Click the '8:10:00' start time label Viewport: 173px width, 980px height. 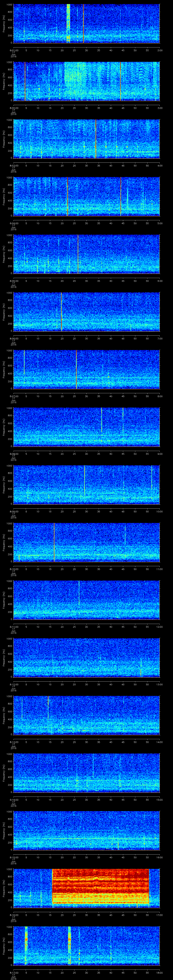pyautogui.click(x=14, y=569)
